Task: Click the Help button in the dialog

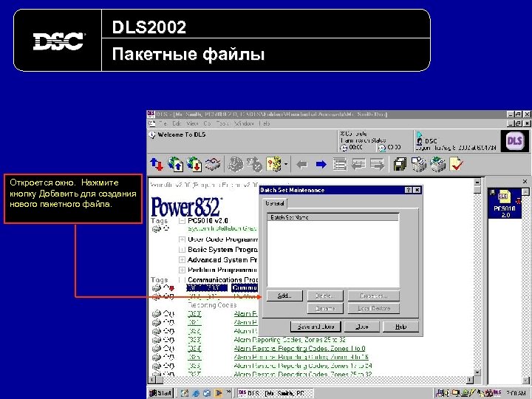Action: [x=400, y=327]
